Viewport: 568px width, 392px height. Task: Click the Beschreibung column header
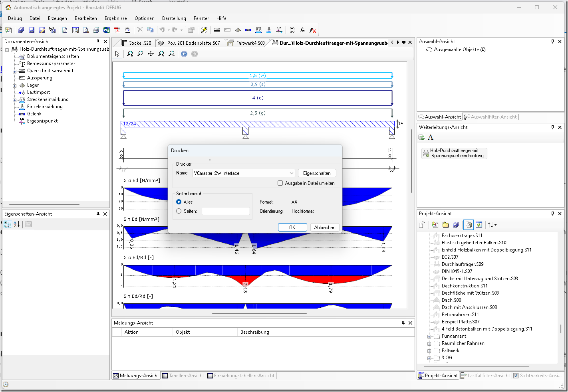(326, 332)
